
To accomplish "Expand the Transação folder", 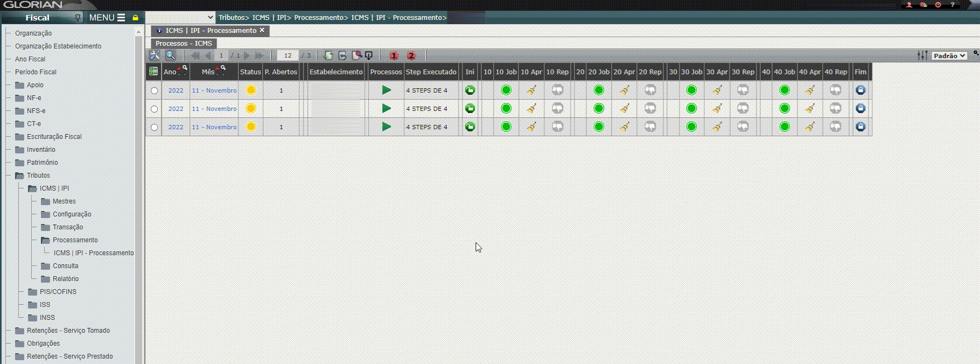I will point(45,227).
